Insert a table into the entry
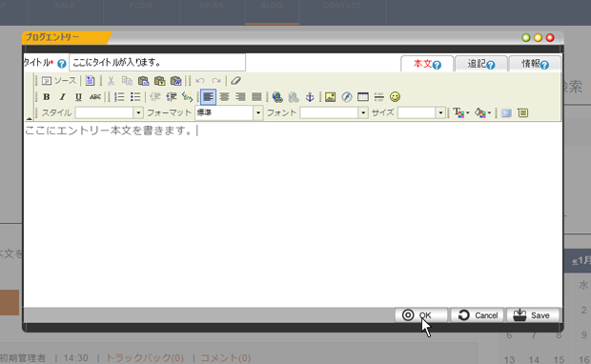591x364 pixels. click(362, 97)
